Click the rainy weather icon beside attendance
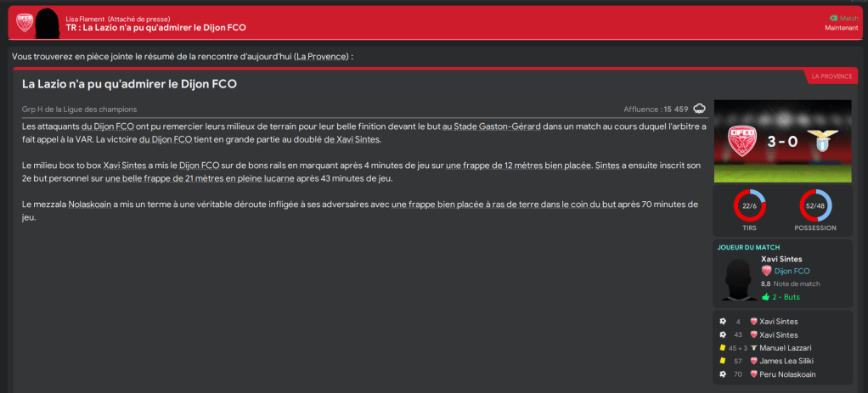 [x=700, y=109]
